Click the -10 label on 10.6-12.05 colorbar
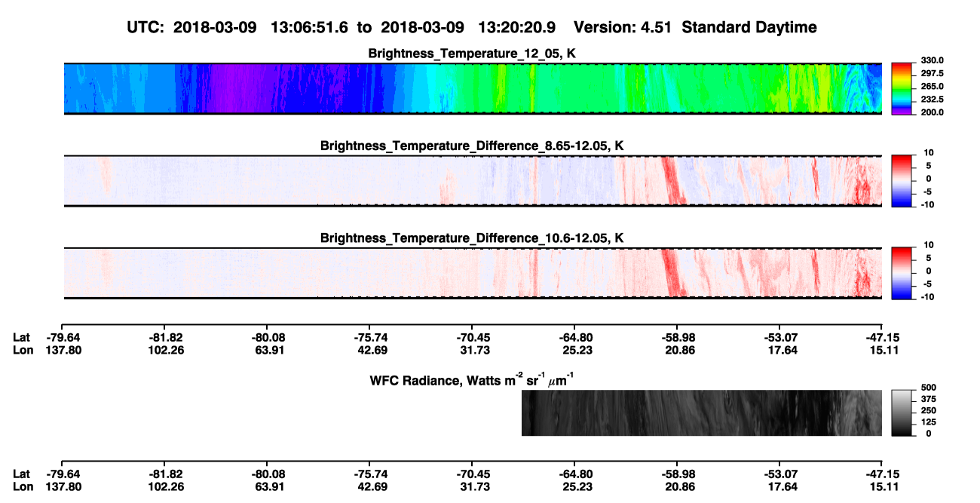Viewport: 980px width, 503px height. [927, 297]
